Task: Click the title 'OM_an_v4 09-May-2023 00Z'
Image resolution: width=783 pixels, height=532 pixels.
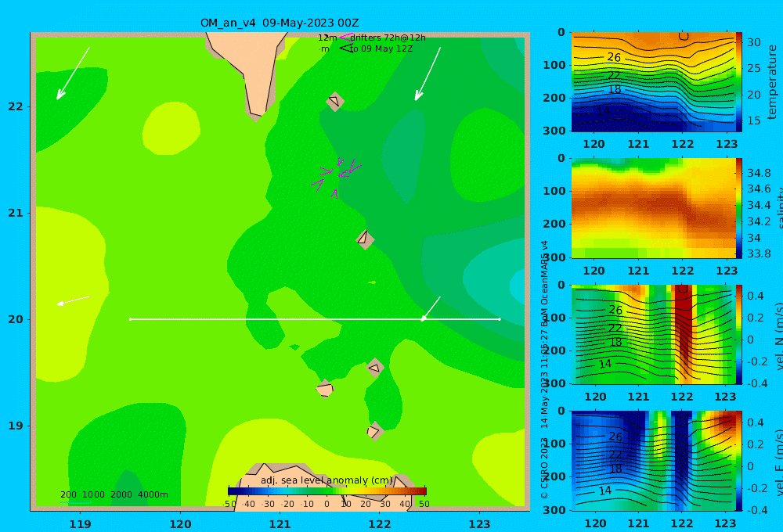Action: [280, 23]
